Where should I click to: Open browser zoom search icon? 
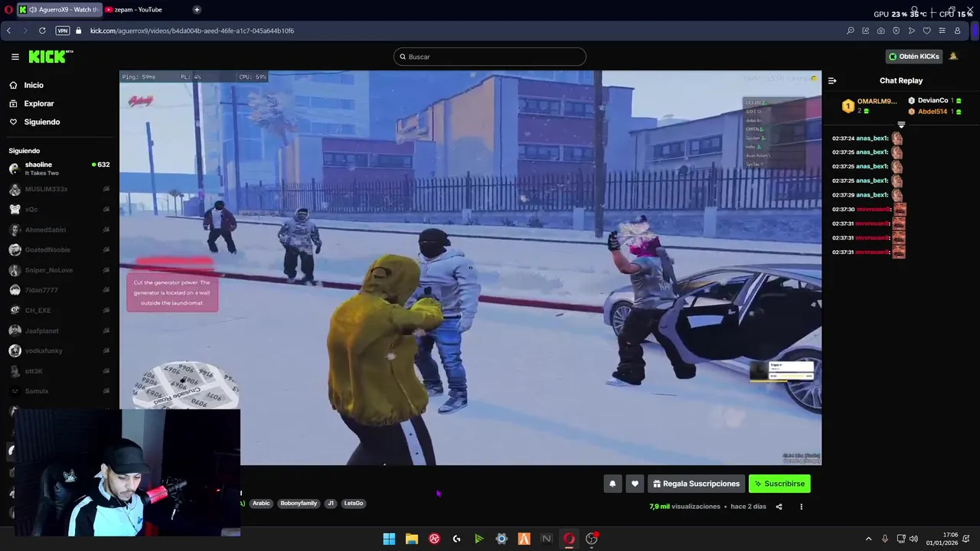coord(850,31)
